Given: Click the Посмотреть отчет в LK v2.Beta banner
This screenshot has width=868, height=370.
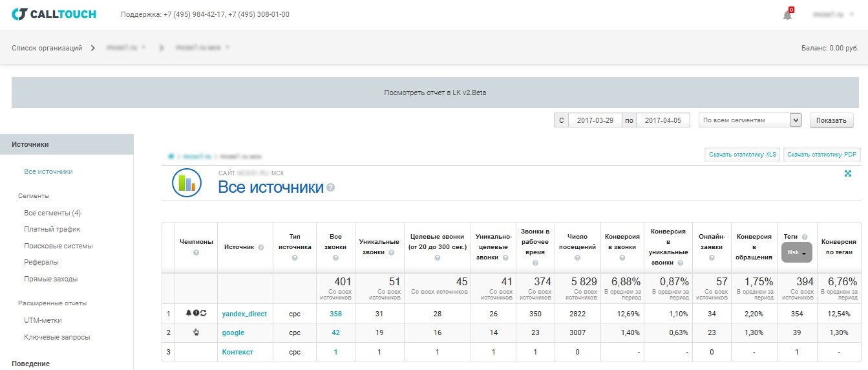Looking at the screenshot, I should [435, 92].
